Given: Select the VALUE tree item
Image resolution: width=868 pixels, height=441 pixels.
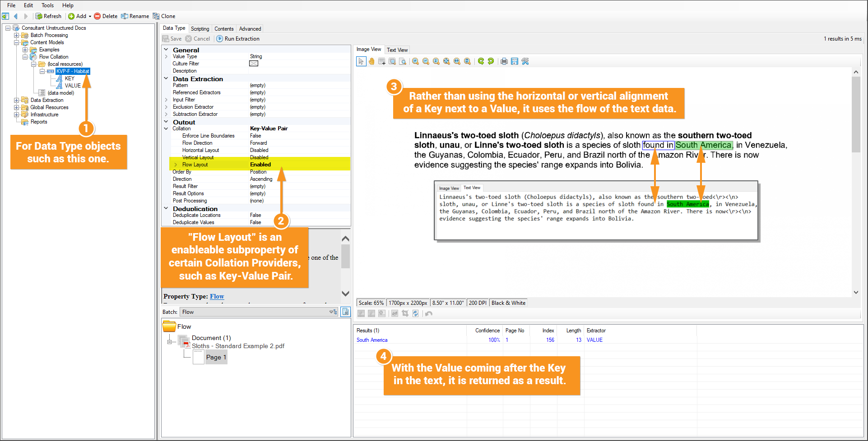Looking at the screenshot, I should (x=73, y=86).
